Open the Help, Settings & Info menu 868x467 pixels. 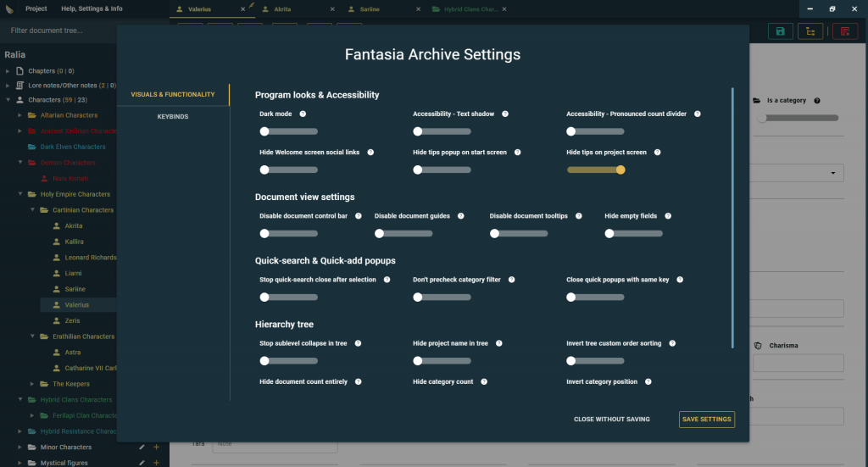(x=92, y=8)
